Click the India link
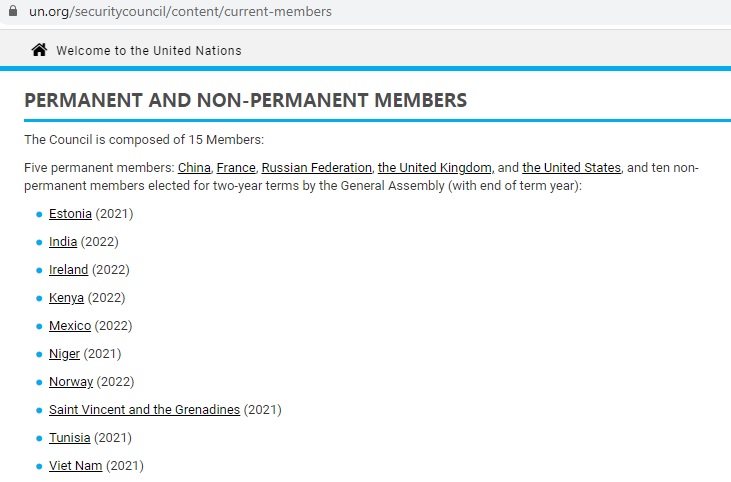The image size is (731, 482). pos(62,242)
